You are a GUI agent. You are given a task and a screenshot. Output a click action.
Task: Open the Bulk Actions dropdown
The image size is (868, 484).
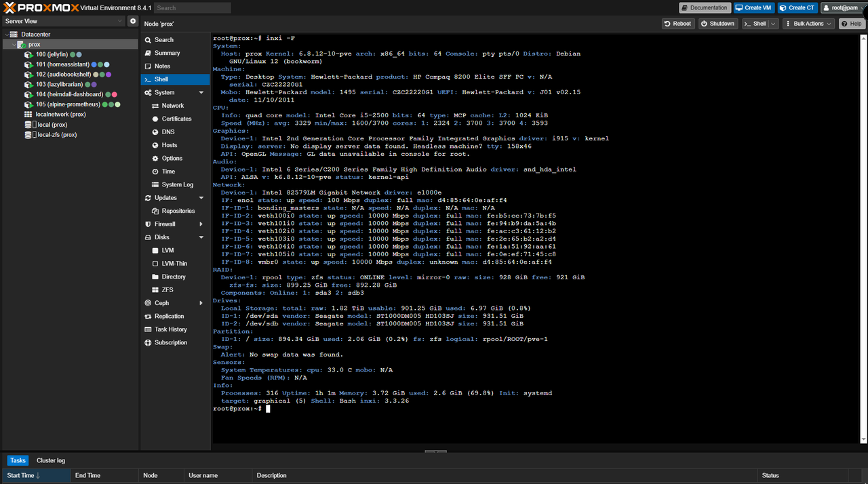coord(808,24)
